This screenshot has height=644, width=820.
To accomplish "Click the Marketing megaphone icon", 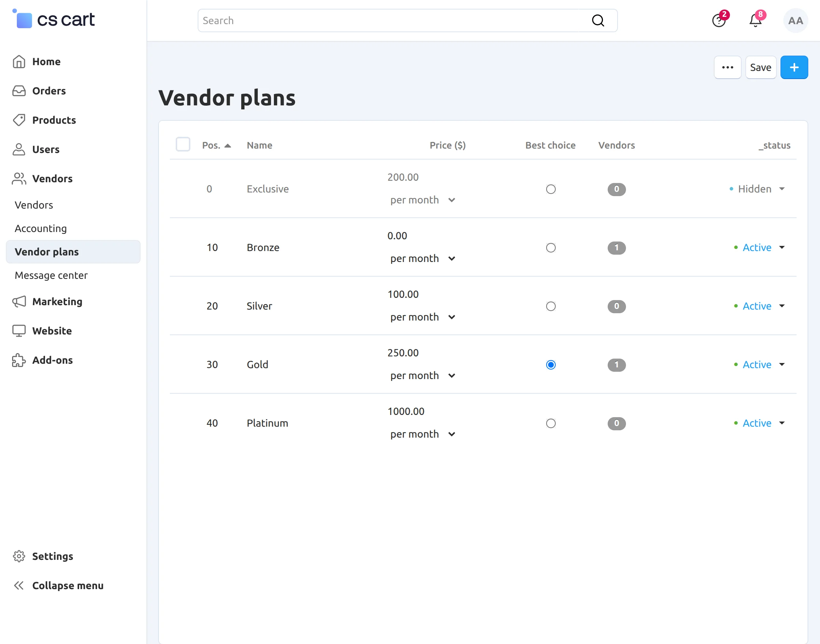I will point(19,302).
